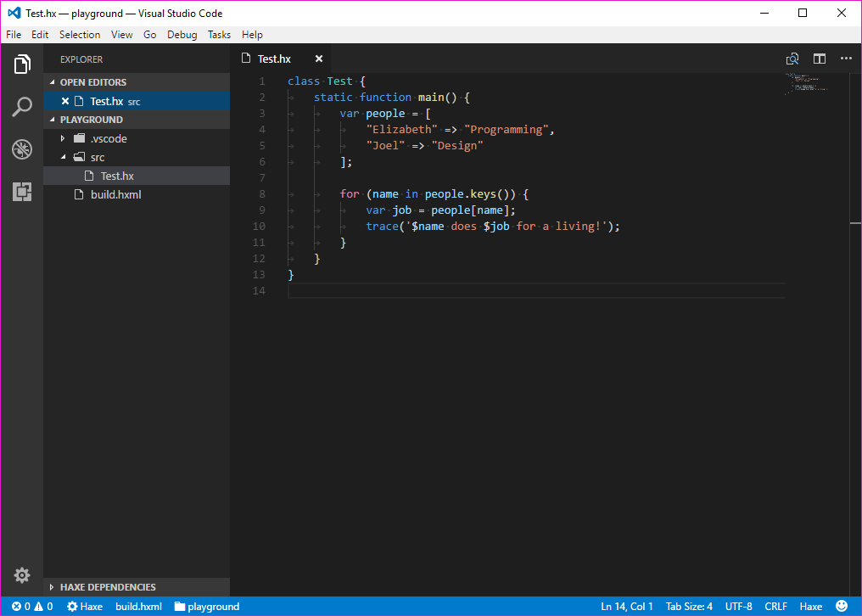Select Test.hx under the src folder

(x=137, y=176)
